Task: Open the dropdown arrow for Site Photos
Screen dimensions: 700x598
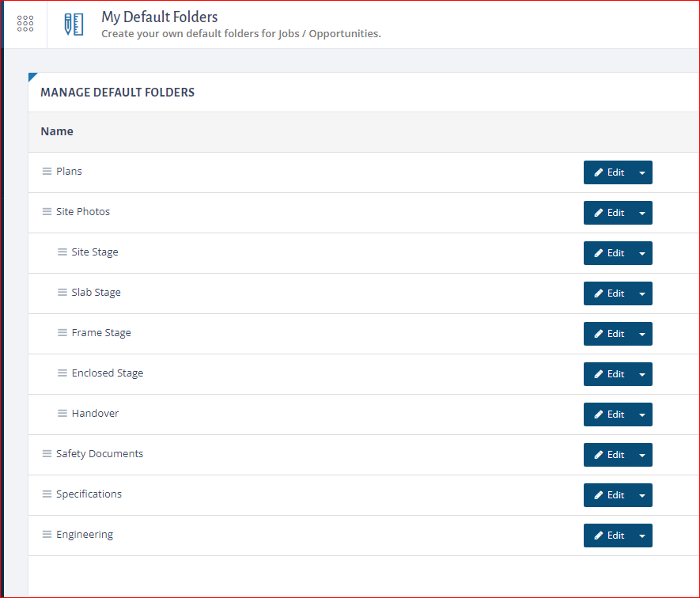Action: pyautogui.click(x=642, y=213)
